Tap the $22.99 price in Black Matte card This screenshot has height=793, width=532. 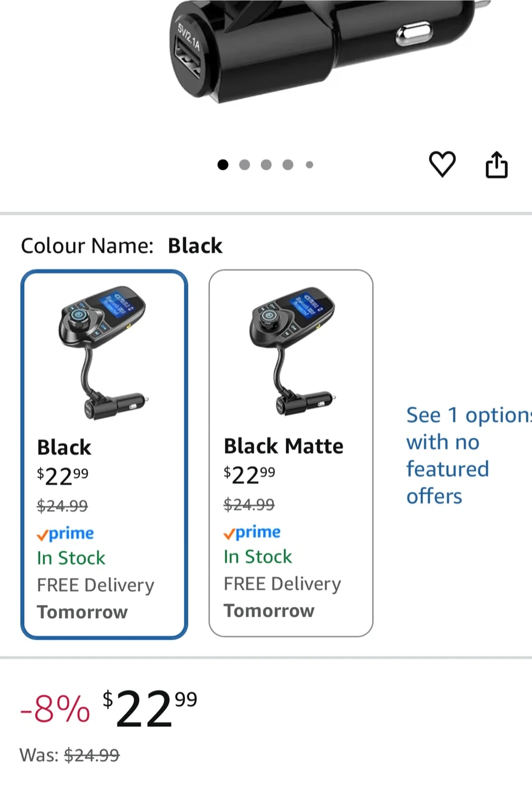249,475
